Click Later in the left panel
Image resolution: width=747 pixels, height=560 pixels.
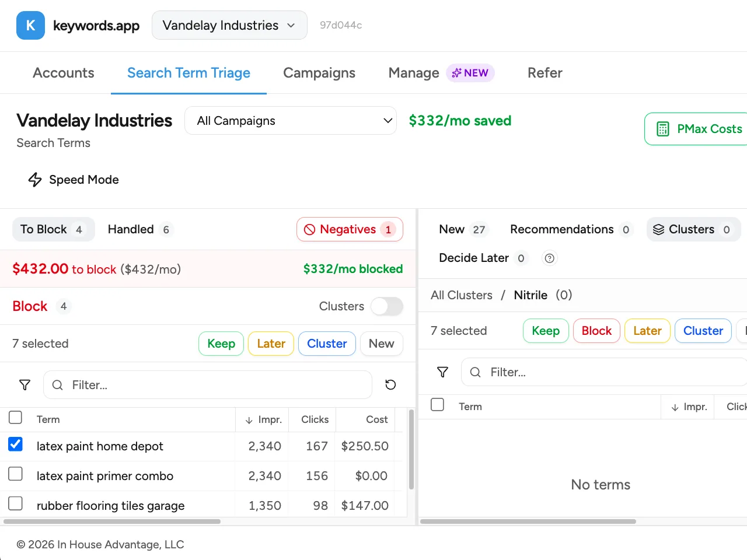271,344
